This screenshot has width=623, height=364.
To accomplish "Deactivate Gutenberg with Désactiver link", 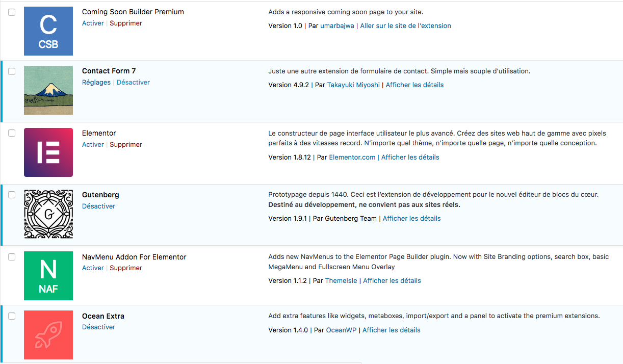I will click(x=99, y=206).
